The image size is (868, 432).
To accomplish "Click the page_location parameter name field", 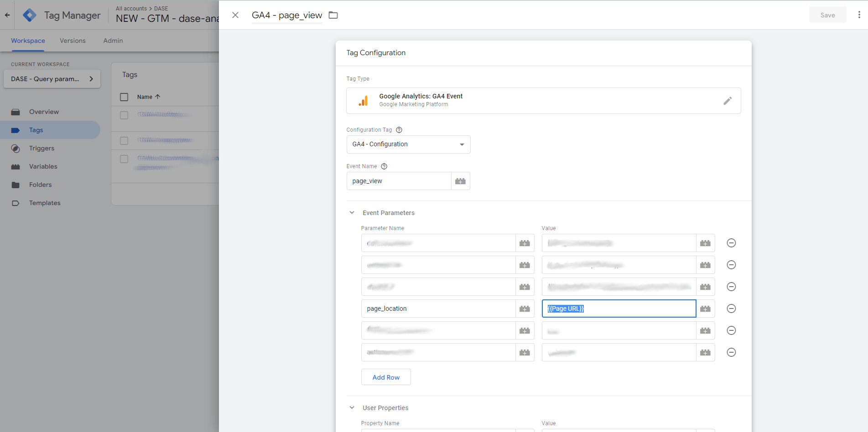I will point(438,309).
